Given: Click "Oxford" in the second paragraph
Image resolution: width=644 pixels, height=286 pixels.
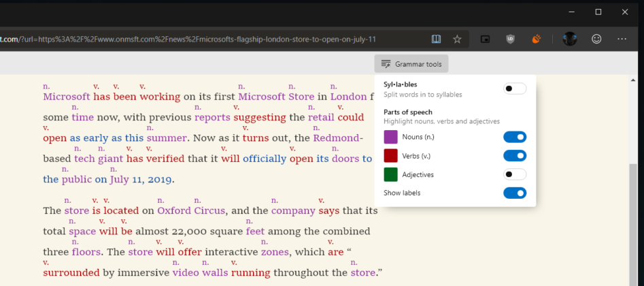Looking at the screenshot, I should [x=174, y=210].
